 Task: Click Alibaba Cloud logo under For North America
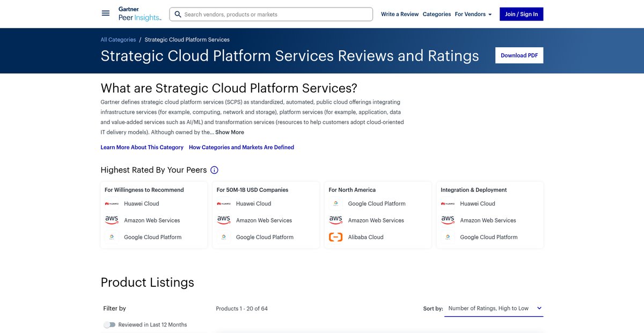(336, 237)
